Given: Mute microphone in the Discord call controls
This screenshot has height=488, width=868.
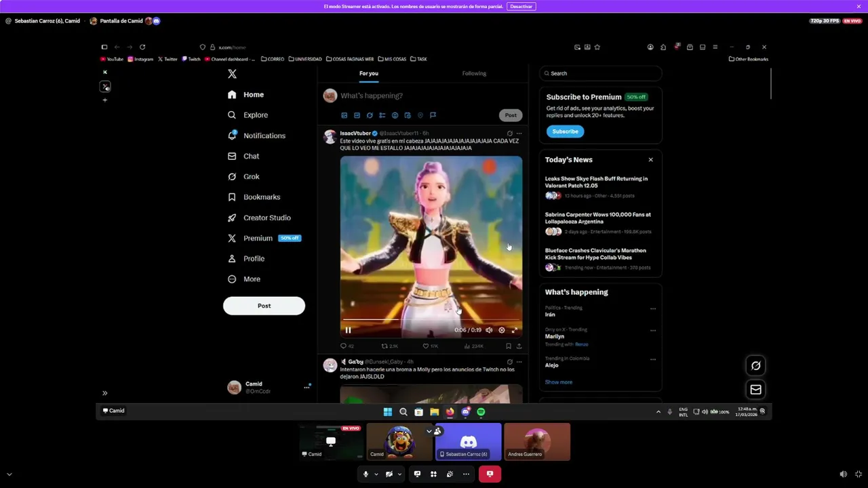Looking at the screenshot, I should click(x=366, y=474).
